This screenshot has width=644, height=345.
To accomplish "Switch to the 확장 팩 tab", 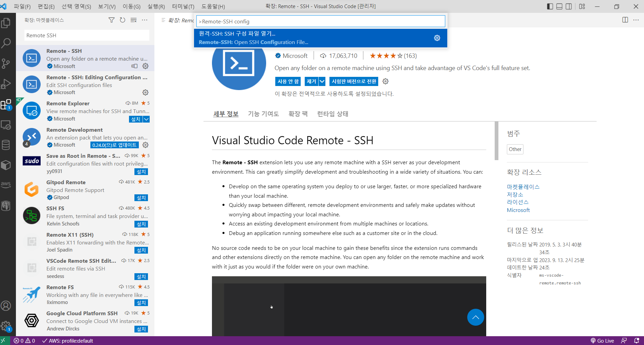I will click(x=298, y=114).
